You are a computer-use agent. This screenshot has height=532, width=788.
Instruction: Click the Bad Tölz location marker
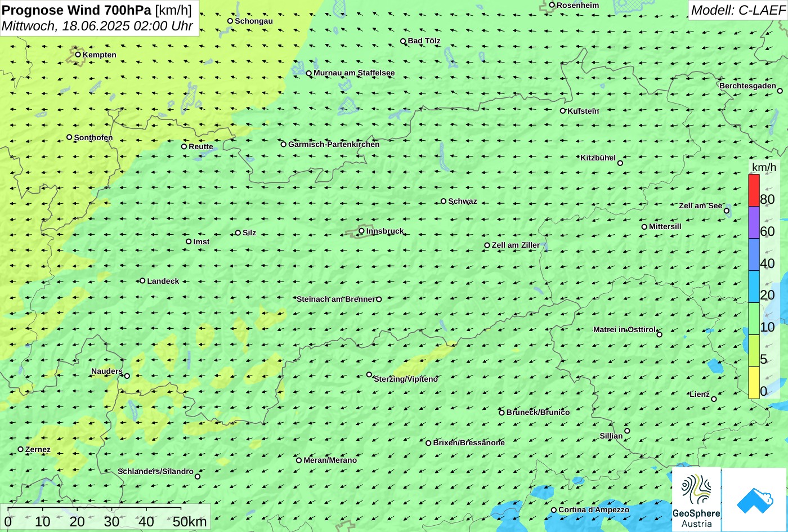[403, 41]
